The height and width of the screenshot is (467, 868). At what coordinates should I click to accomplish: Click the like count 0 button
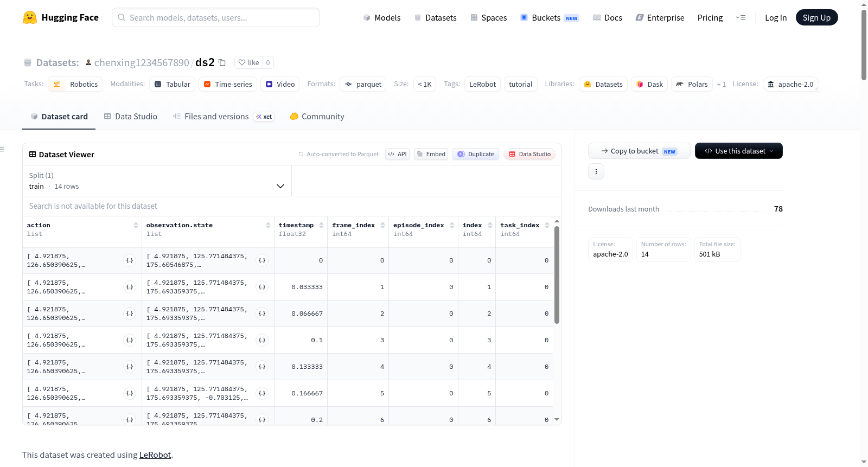pos(268,62)
